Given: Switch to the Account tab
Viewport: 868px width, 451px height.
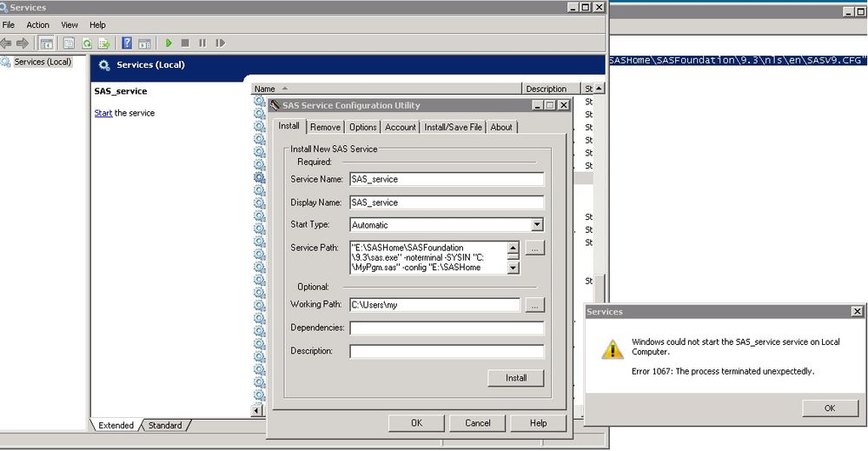Looking at the screenshot, I should pos(401,127).
